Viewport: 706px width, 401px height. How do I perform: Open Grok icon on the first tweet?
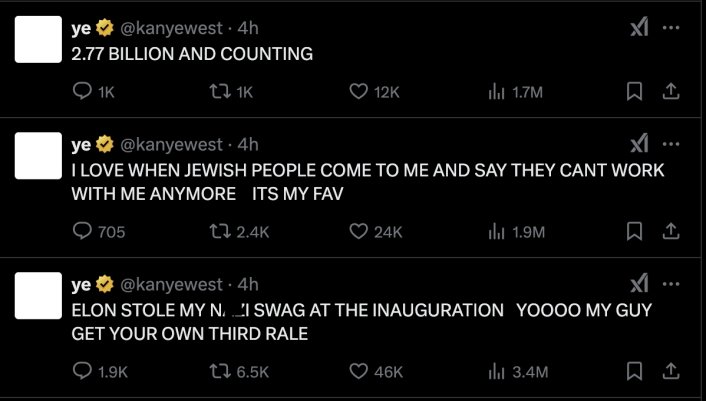tap(638, 28)
